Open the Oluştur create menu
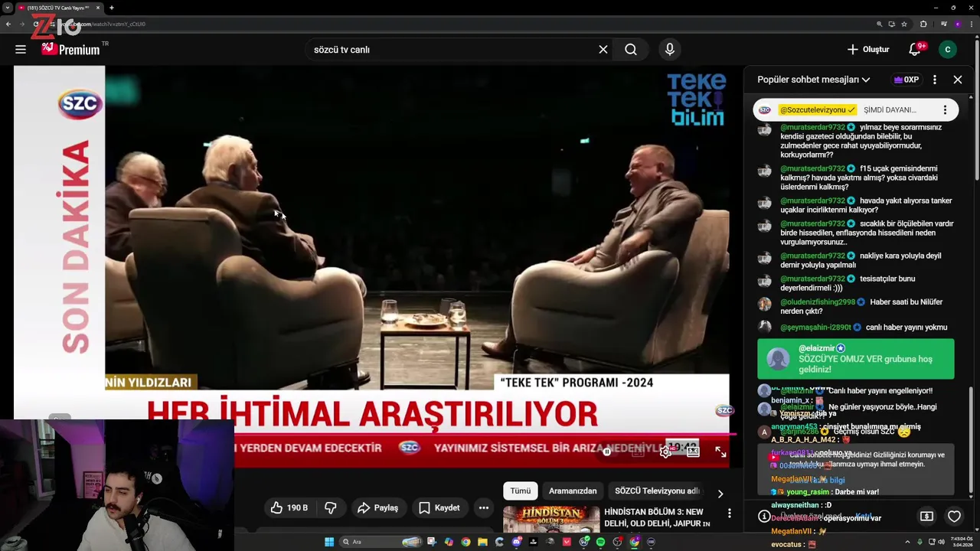 pos(868,49)
